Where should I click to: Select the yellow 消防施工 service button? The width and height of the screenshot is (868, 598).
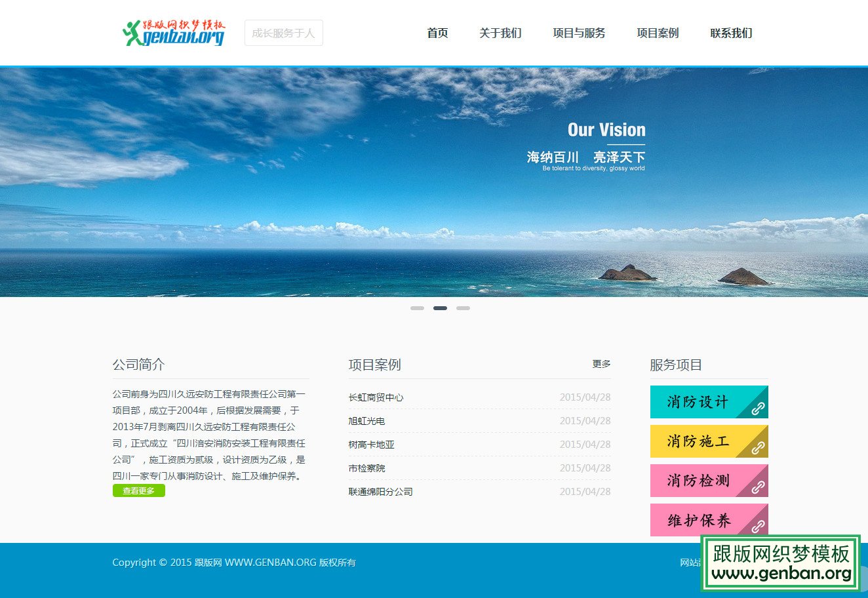tap(698, 441)
